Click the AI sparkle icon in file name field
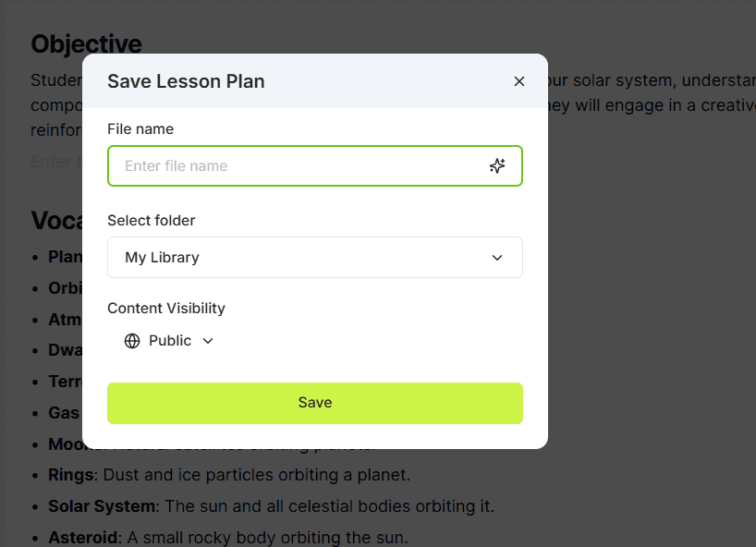 (x=497, y=165)
